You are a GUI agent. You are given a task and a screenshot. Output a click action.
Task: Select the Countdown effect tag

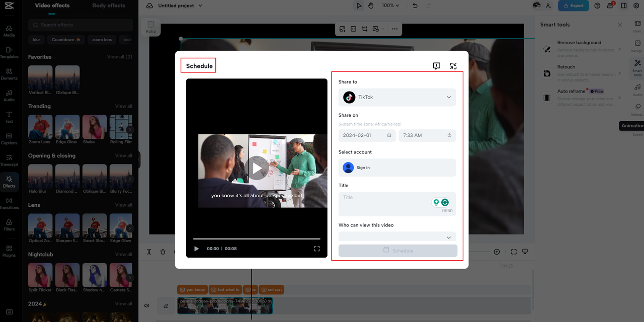tap(66, 40)
